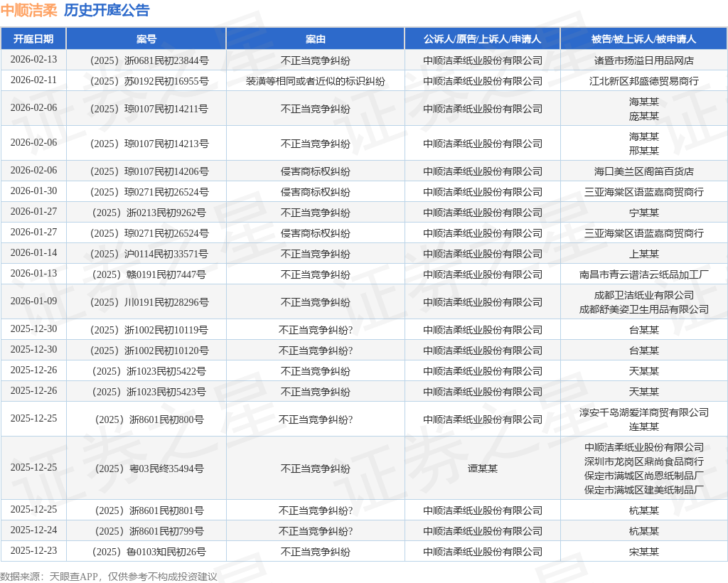Click case number 沪0114民初33571号
The width and height of the screenshot is (728, 583).
[149, 255]
